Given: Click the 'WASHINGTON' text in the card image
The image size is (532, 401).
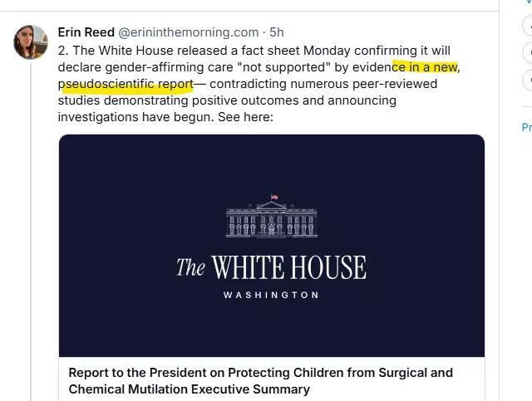Looking at the screenshot, I should pyautogui.click(x=271, y=295).
